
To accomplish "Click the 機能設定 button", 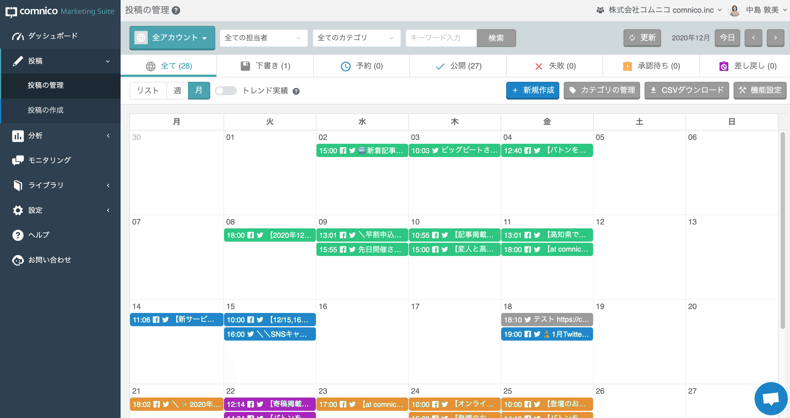I will pos(760,91).
